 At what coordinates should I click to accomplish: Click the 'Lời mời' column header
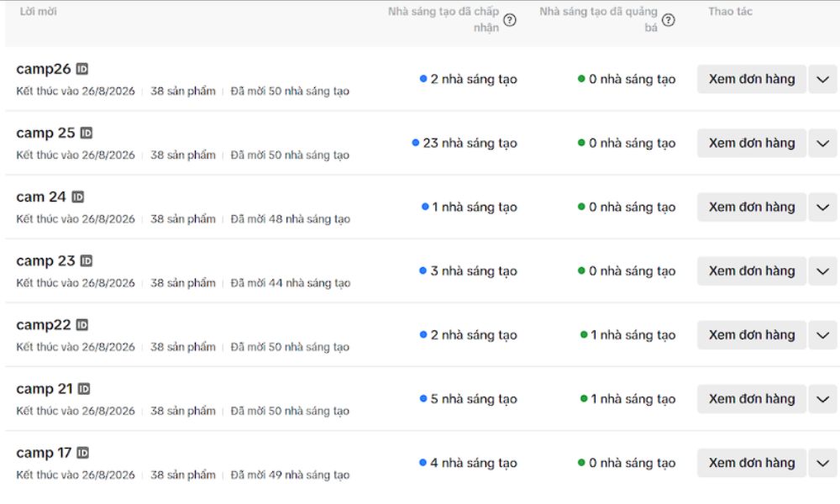(x=38, y=11)
